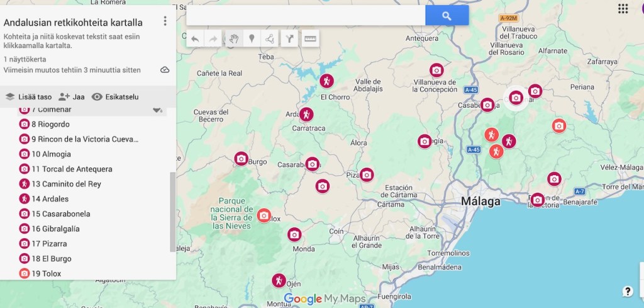Image resolution: width=644 pixels, height=308 pixels.
Task: Click the undo arrow in map toolbar
Action: point(195,39)
